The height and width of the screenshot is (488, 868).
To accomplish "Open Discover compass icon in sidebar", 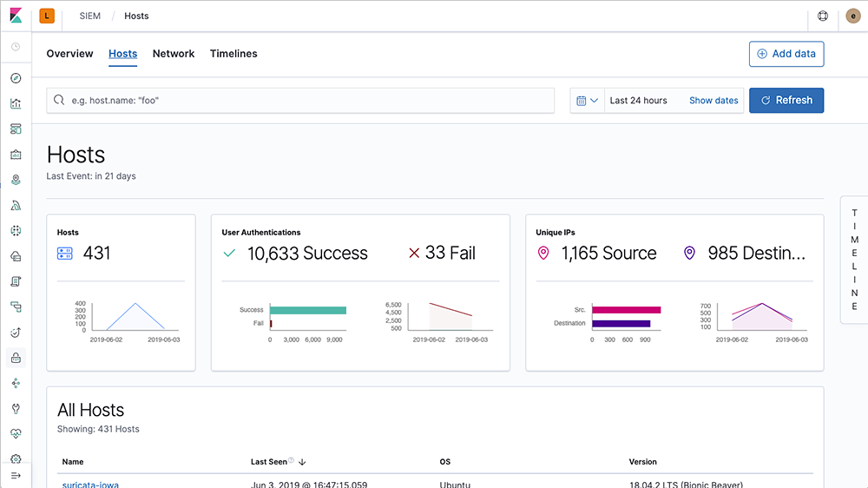I will (16, 78).
